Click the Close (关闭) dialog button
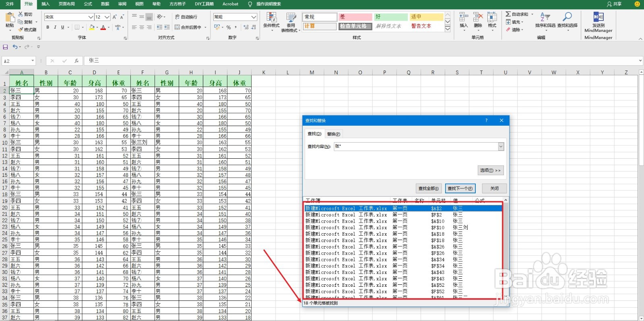The width and height of the screenshot is (644, 321). (494, 188)
